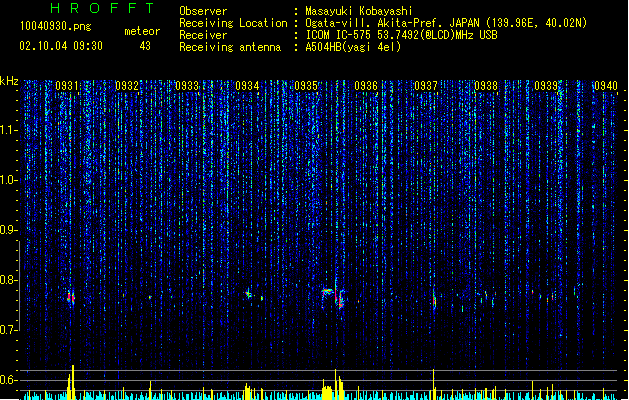Click the 'Receiving antenna' label

click(230, 47)
